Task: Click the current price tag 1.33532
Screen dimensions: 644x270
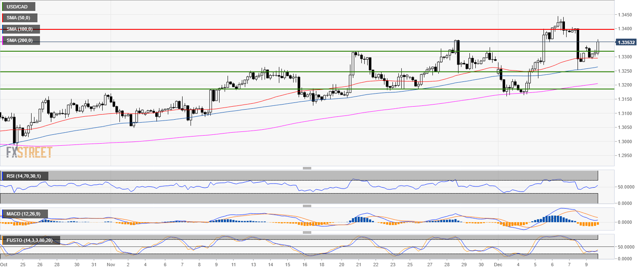Action: click(627, 42)
